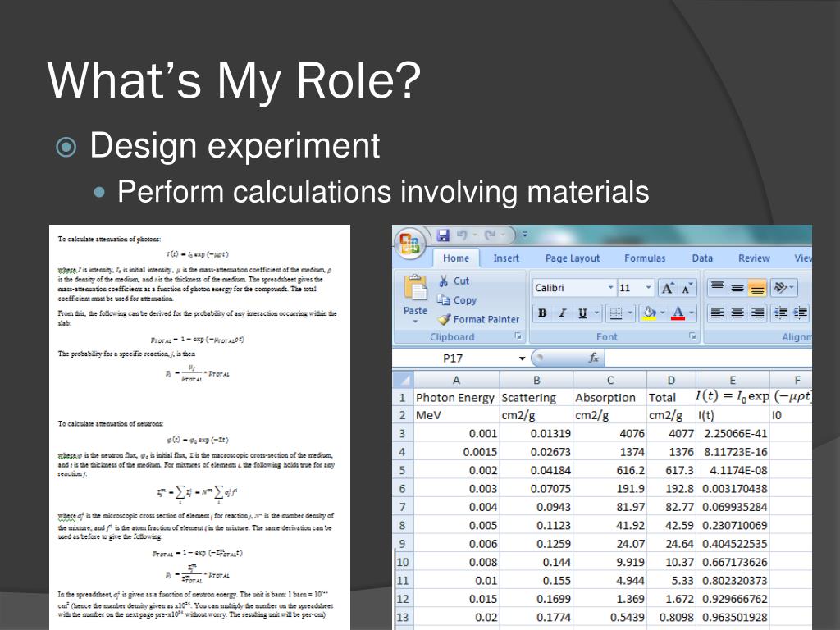The width and height of the screenshot is (840, 630).
Task: Click the Borders icon in Font group
Action: point(616,313)
